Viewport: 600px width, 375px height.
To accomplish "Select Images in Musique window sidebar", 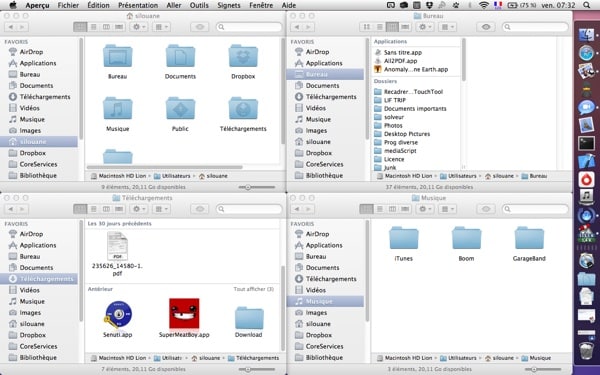I will click(x=316, y=313).
